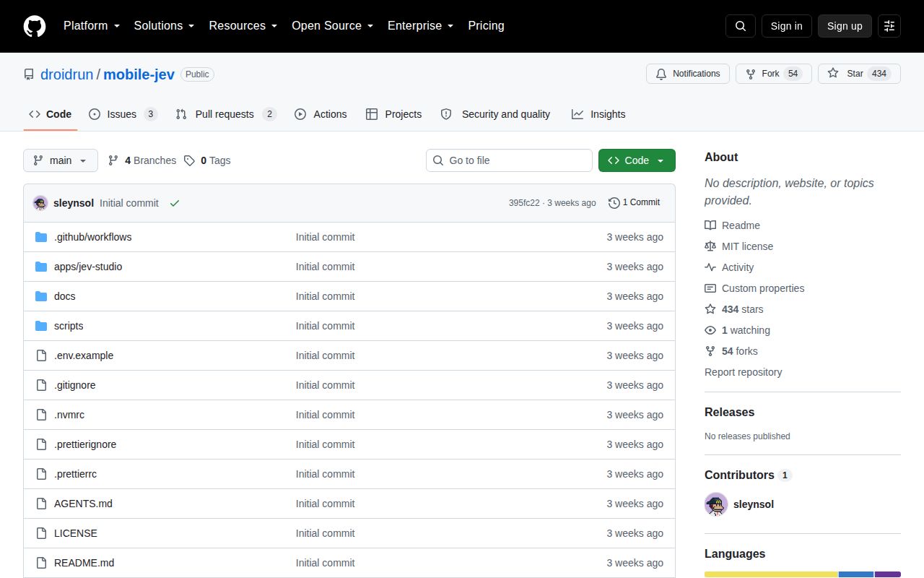Viewport: 924px width, 578px height.
Task: Switch to the Actions tab
Action: (321, 114)
